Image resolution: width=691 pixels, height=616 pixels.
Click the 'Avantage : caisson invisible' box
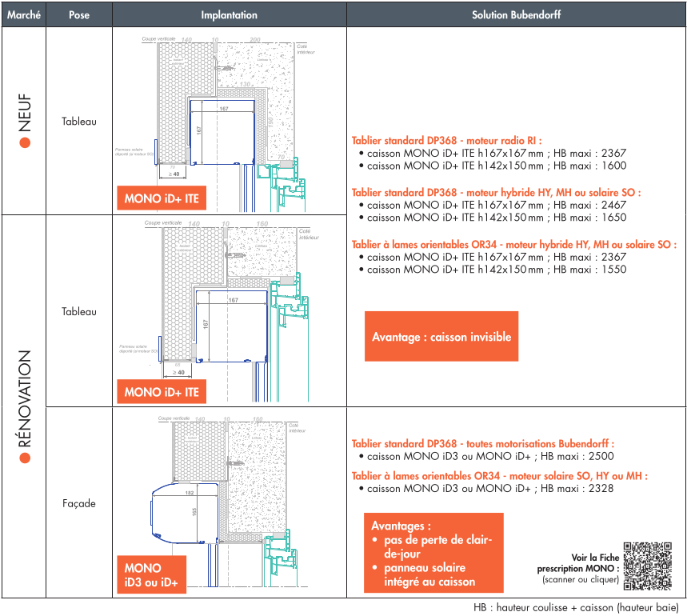[x=441, y=337]
